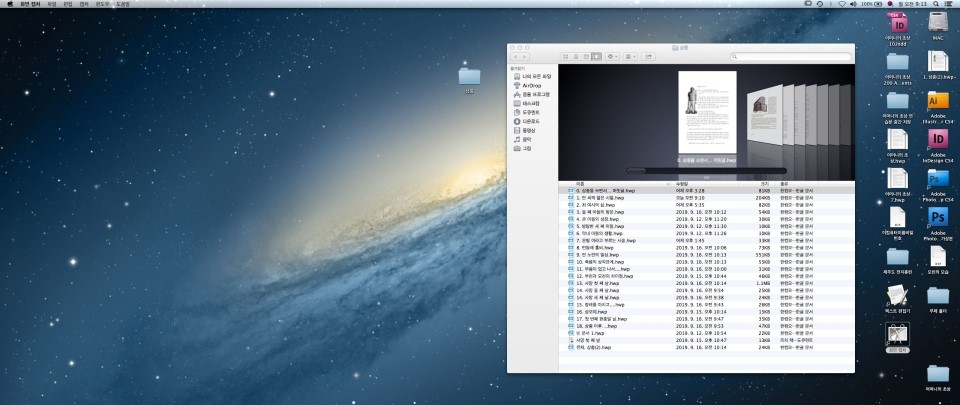The image size is (960, 405).
Task: Click the center Cover Flow document preview
Action: tap(706, 112)
